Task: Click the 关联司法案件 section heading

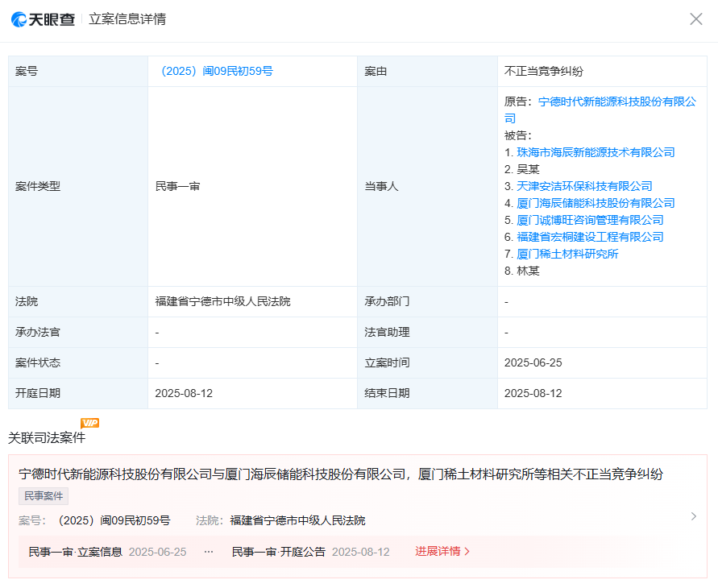Action: click(47, 438)
